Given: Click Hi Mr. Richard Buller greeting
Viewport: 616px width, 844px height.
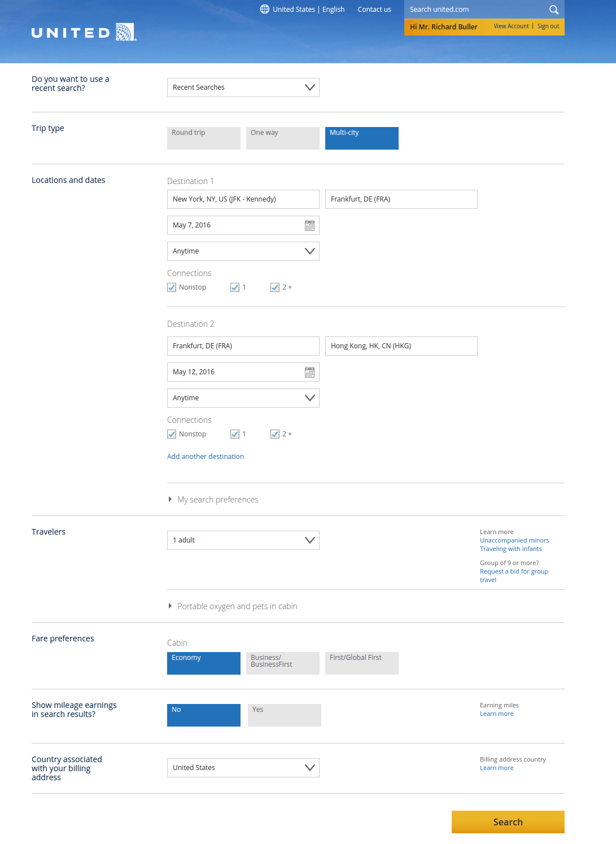Looking at the screenshot, I should [x=444, y=27].
